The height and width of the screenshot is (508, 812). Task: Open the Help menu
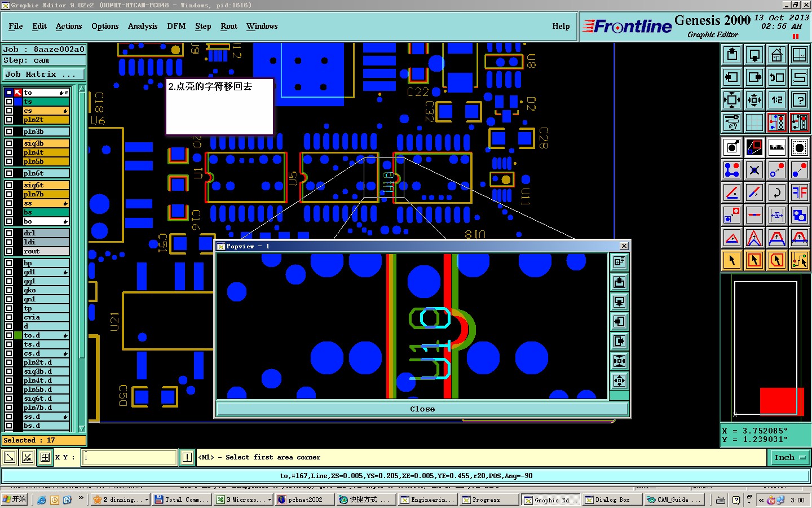click(561, 27)
